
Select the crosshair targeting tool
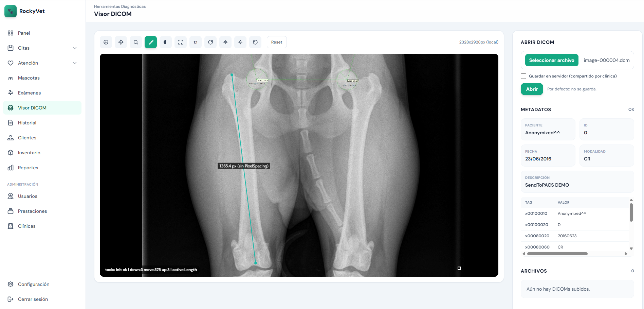(x=106, y=42)
